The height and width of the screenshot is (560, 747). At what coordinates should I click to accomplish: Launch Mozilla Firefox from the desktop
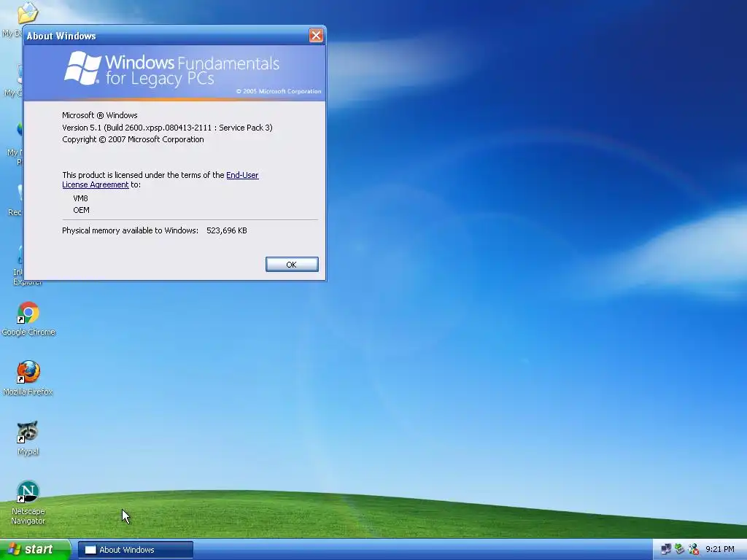point(28,378)
